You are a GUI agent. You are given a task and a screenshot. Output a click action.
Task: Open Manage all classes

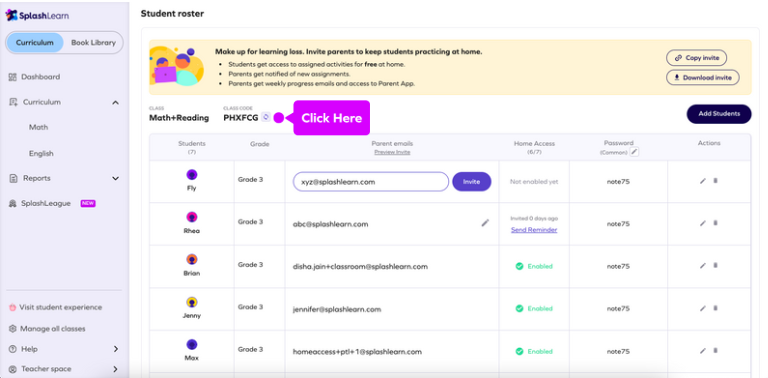coord(52,329)
